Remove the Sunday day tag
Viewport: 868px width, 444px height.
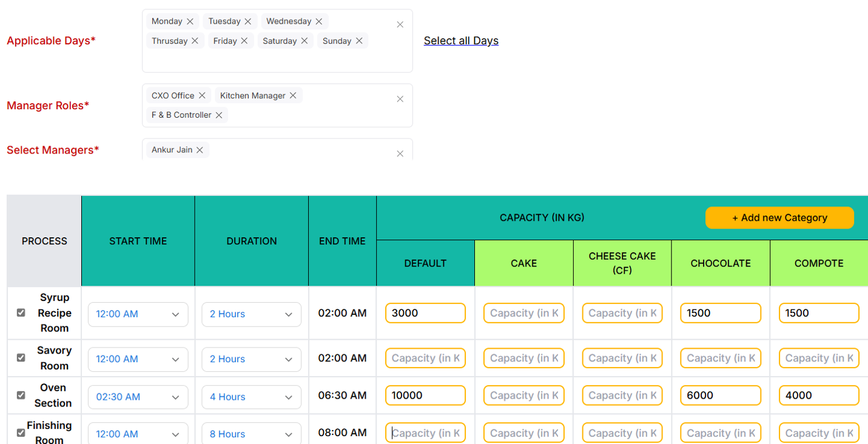pyautogui.click(x=359, y=41)
